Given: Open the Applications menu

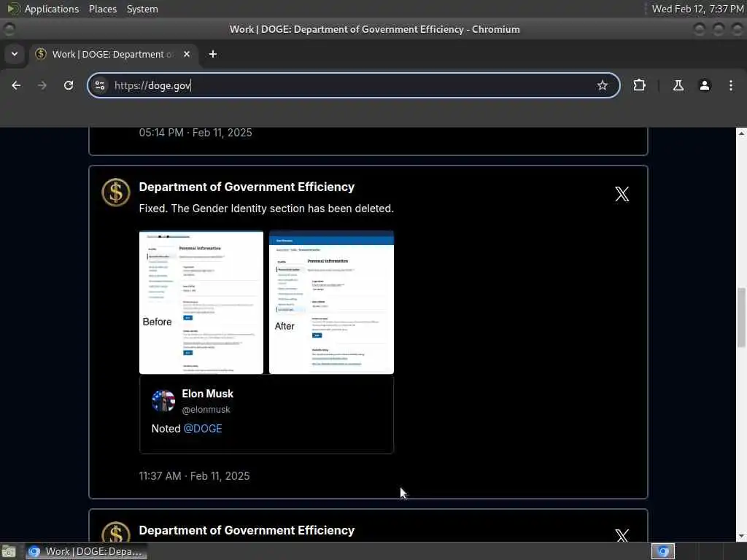Looking at the screenshot, I should [x=52, y=9].
